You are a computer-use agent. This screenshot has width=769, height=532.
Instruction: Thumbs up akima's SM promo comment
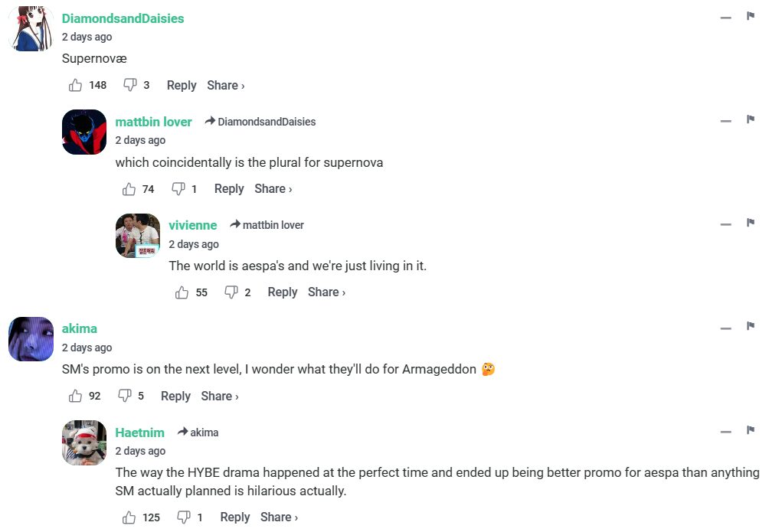(75, 396)
